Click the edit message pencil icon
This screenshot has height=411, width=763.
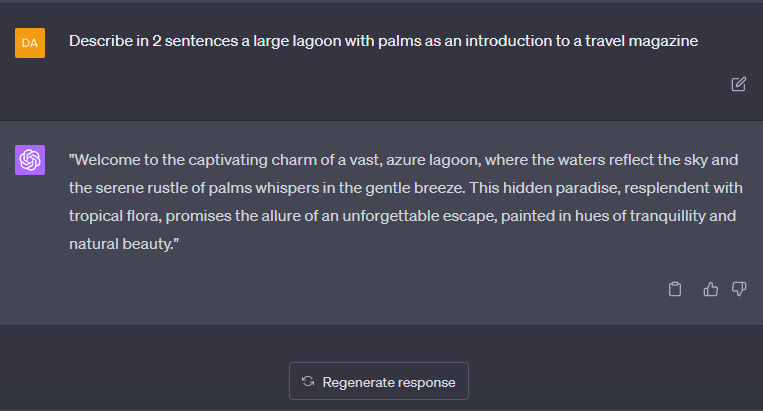click(x=738, y=84)
